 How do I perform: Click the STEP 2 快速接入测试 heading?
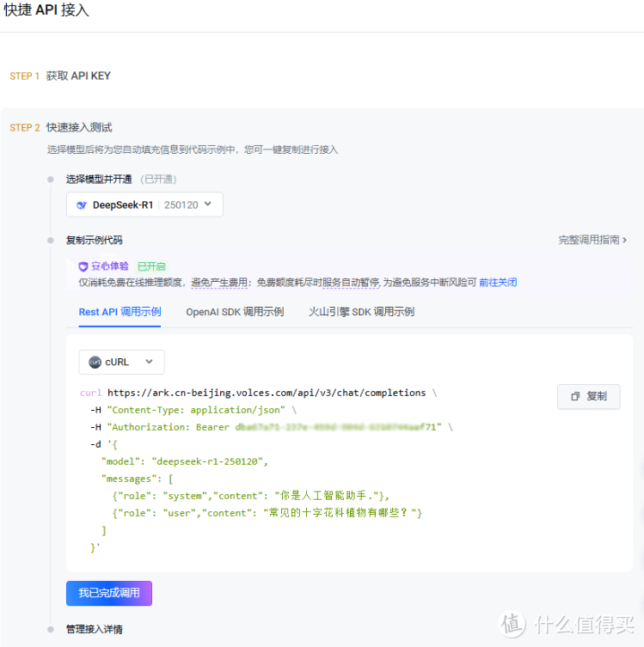click(x=61, y=127)
